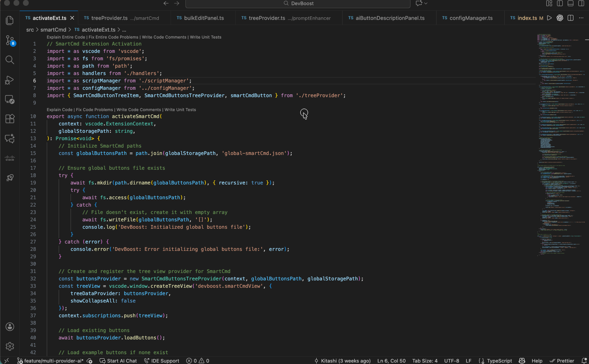Open the ChatGPT icon in editor toolbar
Image resolution: width=589 pixels, height=364 pixels.
coord(560,18)
